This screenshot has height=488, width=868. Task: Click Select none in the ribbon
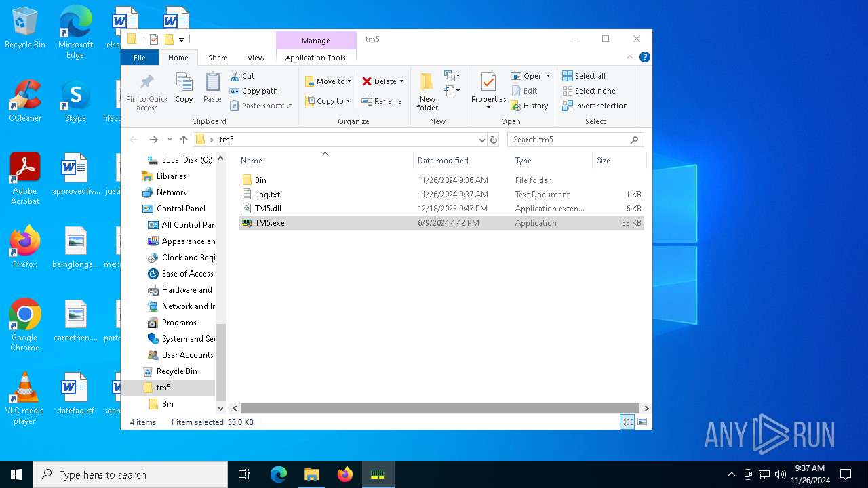click(x=589, y=91)
